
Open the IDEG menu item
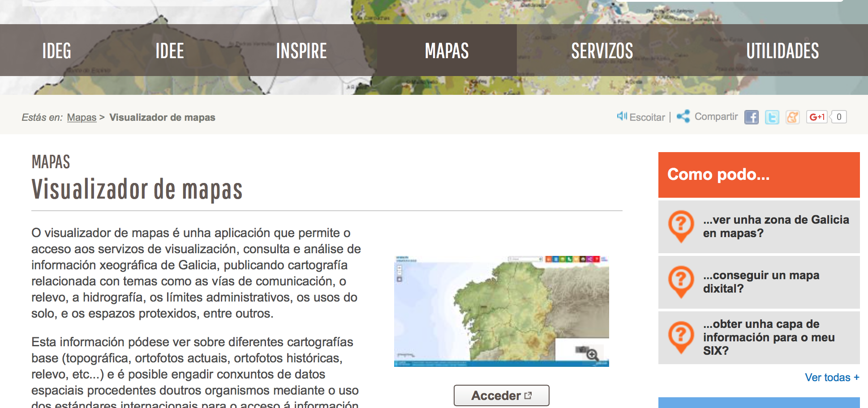click(x=57, y=51)
